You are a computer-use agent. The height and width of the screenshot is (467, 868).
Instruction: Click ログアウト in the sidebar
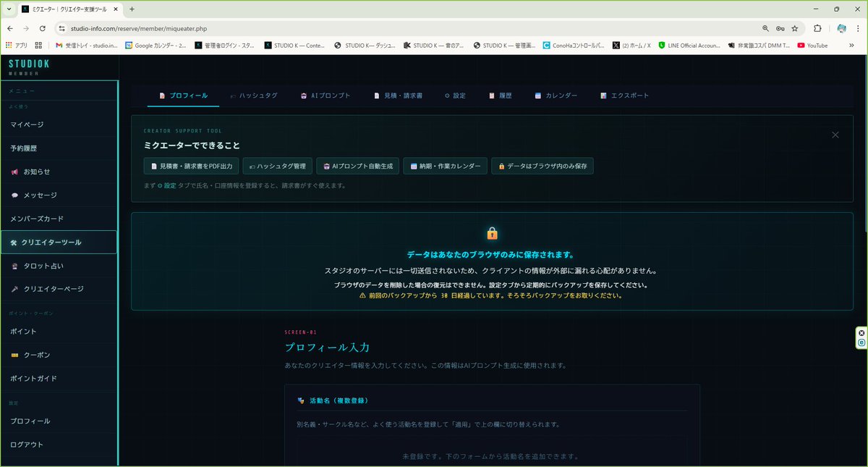point(59,445)
